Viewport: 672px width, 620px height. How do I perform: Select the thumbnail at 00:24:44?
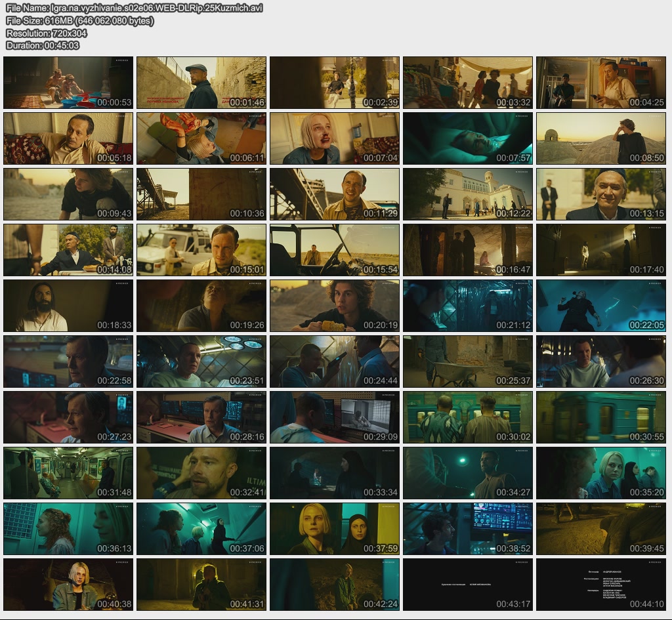pyautogui.click(x=335, y=362)
